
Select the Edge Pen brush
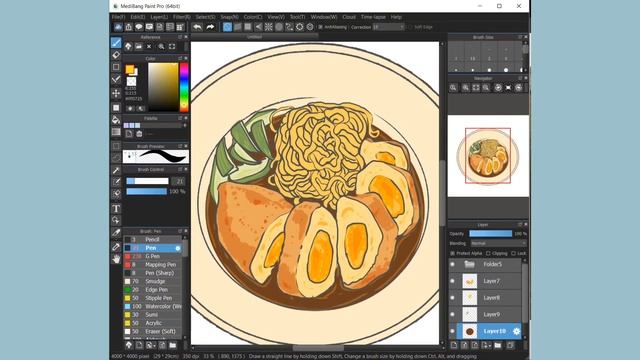tap(153, 290)
